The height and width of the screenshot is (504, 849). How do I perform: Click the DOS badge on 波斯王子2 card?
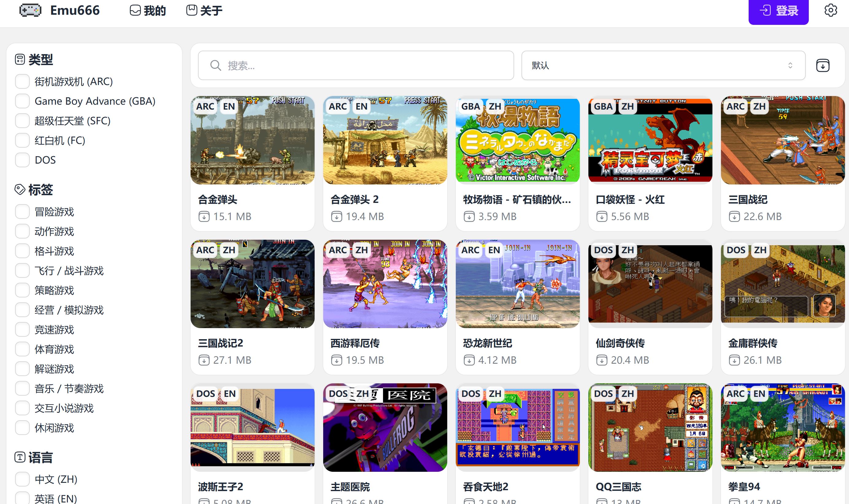click(205, 394)
